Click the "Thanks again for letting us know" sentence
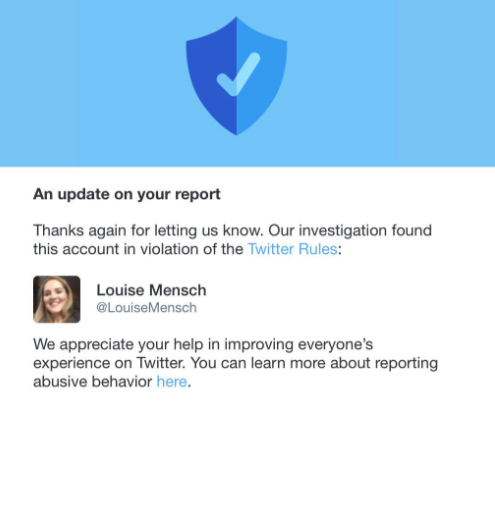The width and height of the screenshot is (495, 507). (x=148, y=230)
